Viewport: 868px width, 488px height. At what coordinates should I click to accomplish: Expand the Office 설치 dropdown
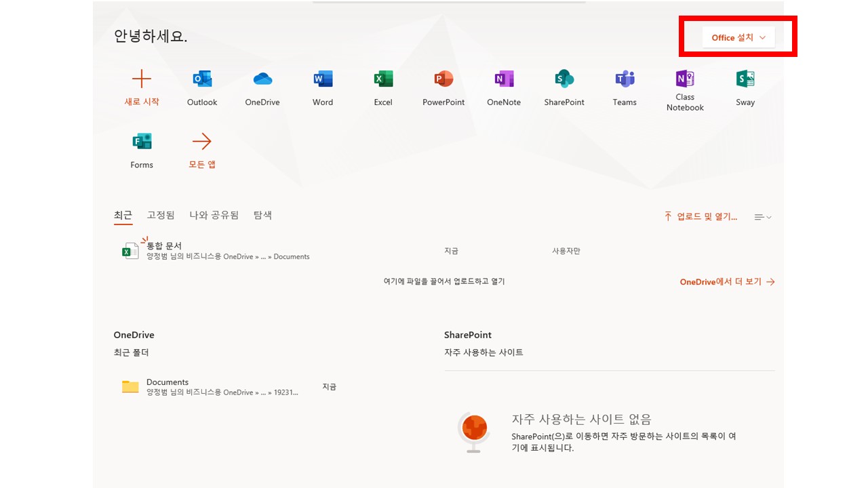[x=738, y=37]
